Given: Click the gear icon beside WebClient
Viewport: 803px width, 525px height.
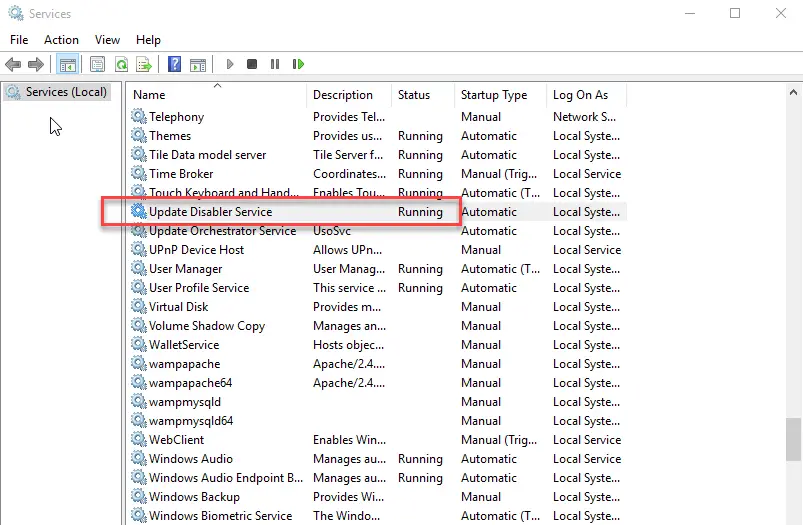Looking at the screenshot, I should click(139, 439).
